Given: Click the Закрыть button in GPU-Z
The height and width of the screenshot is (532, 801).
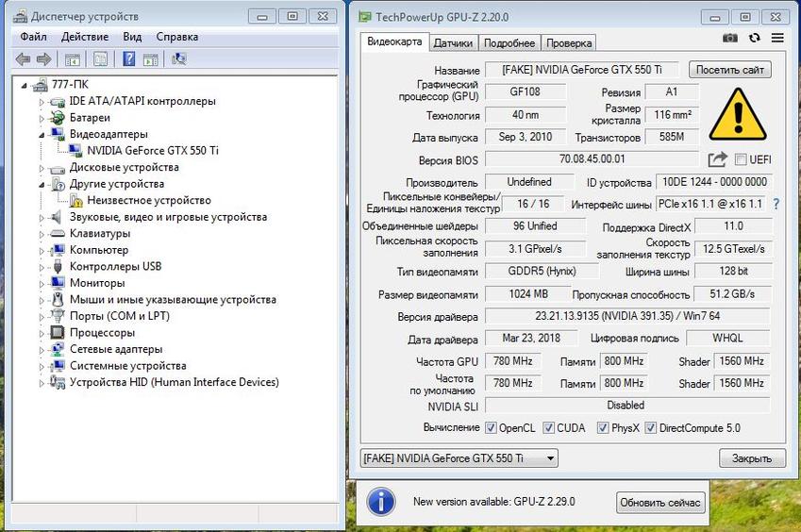Looking at the screenshot, I should [x=752, y=458].
